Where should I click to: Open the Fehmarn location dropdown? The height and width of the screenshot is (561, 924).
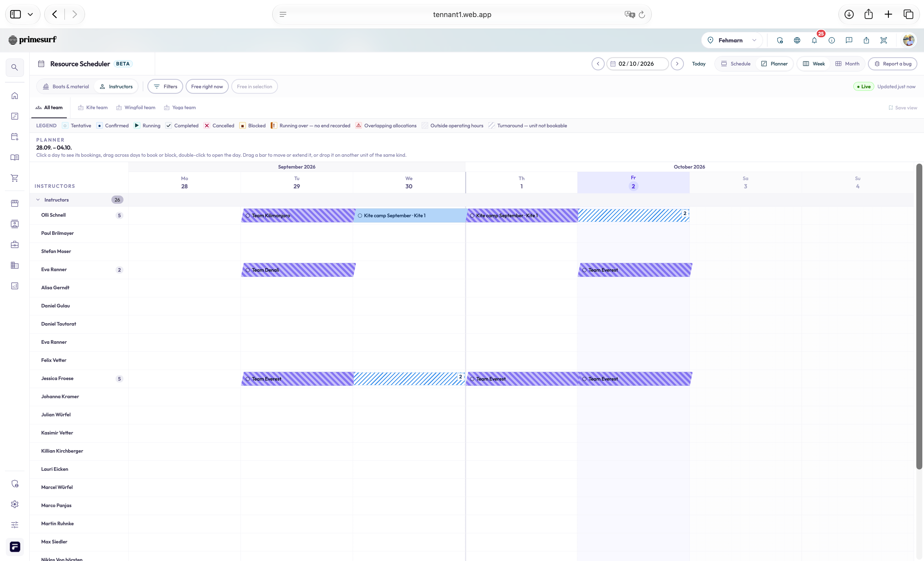tap(732, 40)
